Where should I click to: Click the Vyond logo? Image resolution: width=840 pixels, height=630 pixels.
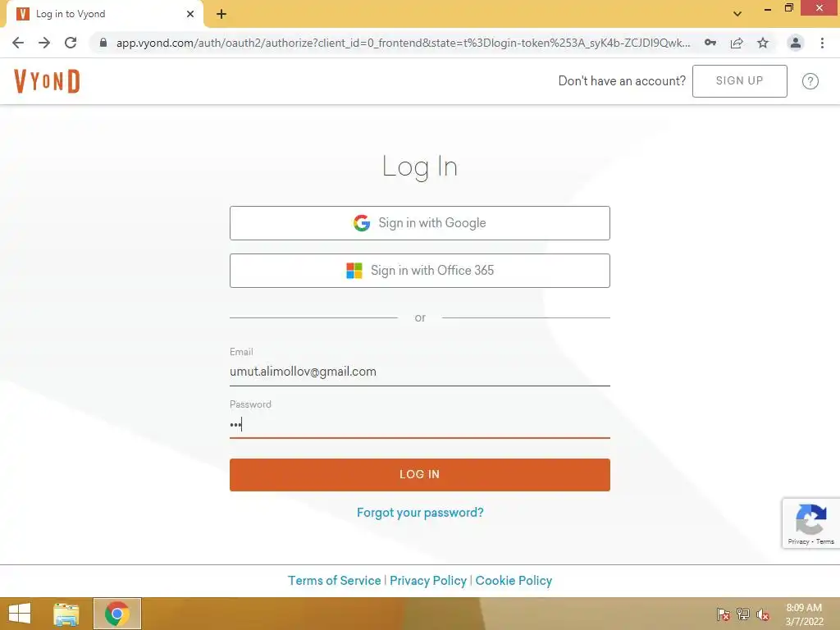click(x=47, y=81)
